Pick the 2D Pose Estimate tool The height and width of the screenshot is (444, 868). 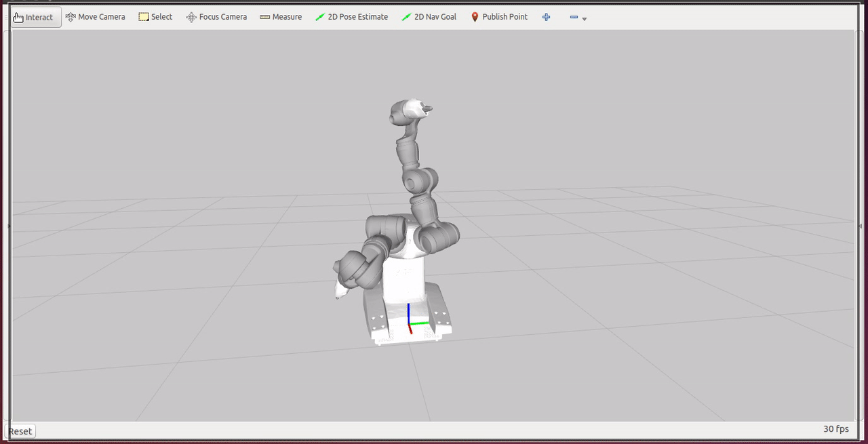[351, 17]
